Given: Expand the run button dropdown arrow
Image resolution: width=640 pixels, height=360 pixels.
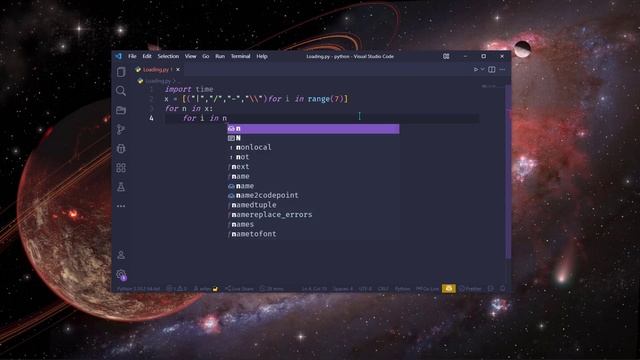Looking at the screenshot, I should click(482, 69).
